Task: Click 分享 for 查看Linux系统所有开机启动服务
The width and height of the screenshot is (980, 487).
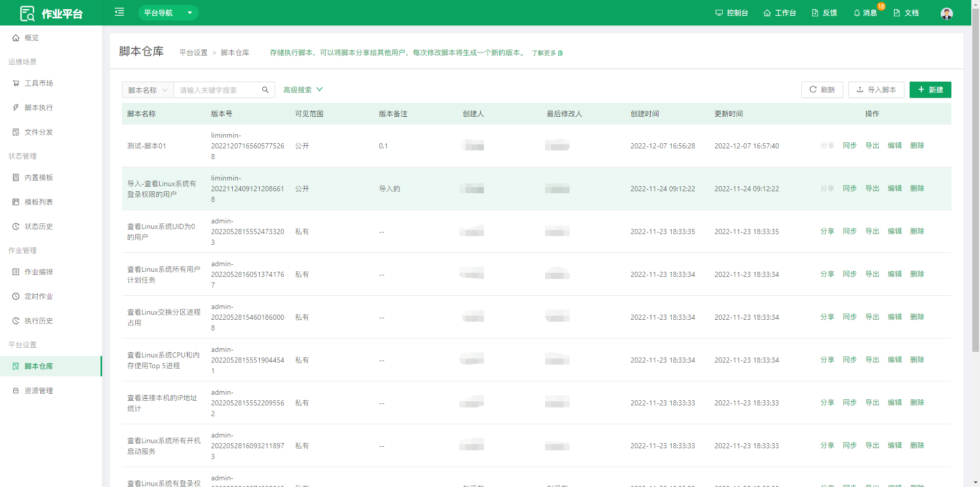Action: coord(827,445)
